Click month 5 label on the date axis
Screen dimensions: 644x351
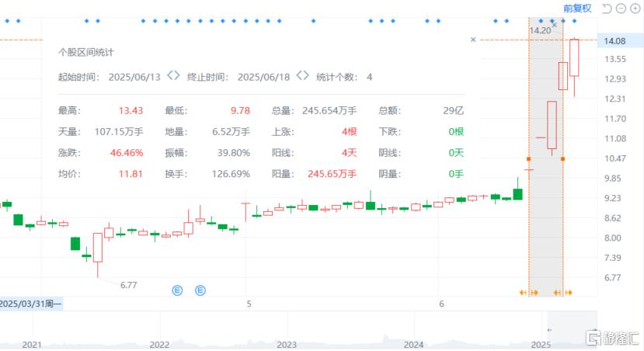coord(249,304)
